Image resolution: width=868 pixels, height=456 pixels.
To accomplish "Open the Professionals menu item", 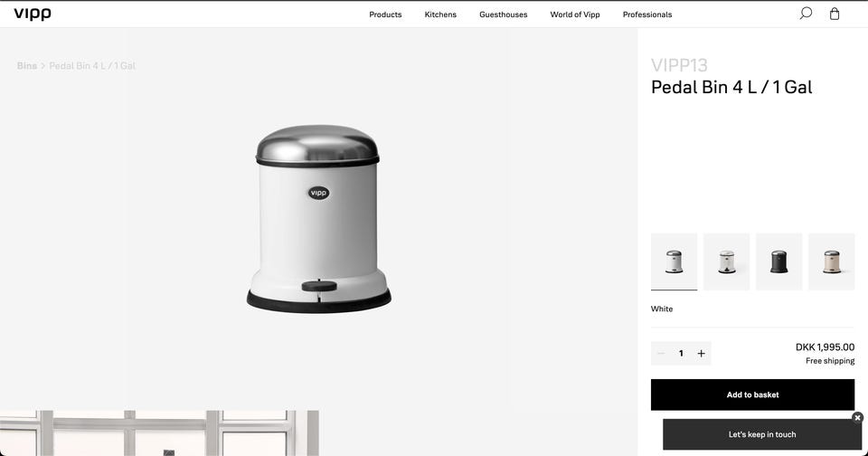I will click(647, 14).
